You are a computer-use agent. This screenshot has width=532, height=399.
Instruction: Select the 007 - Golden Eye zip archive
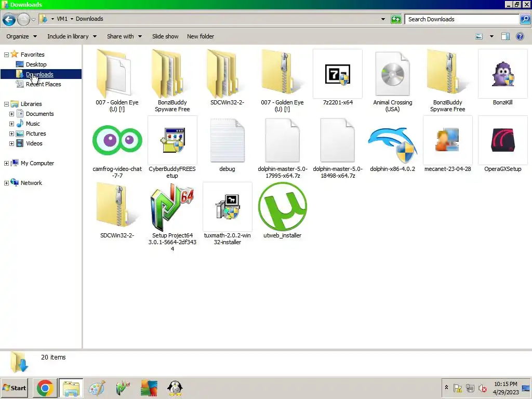pos(282,74)
